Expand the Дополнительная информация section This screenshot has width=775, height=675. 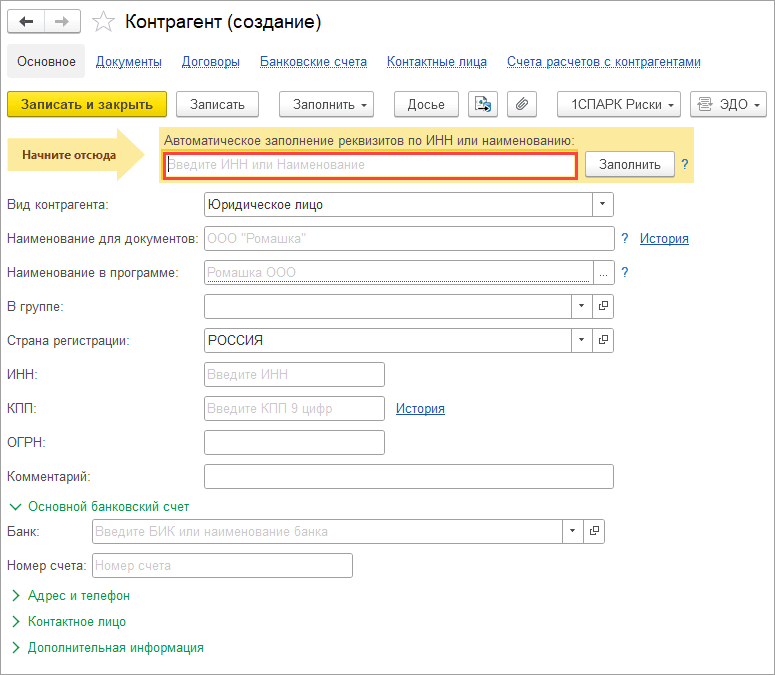(x=115, y=648)
